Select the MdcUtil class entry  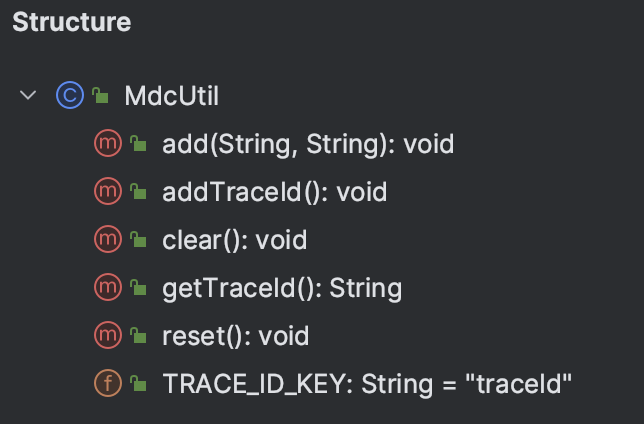coord(172,96)
